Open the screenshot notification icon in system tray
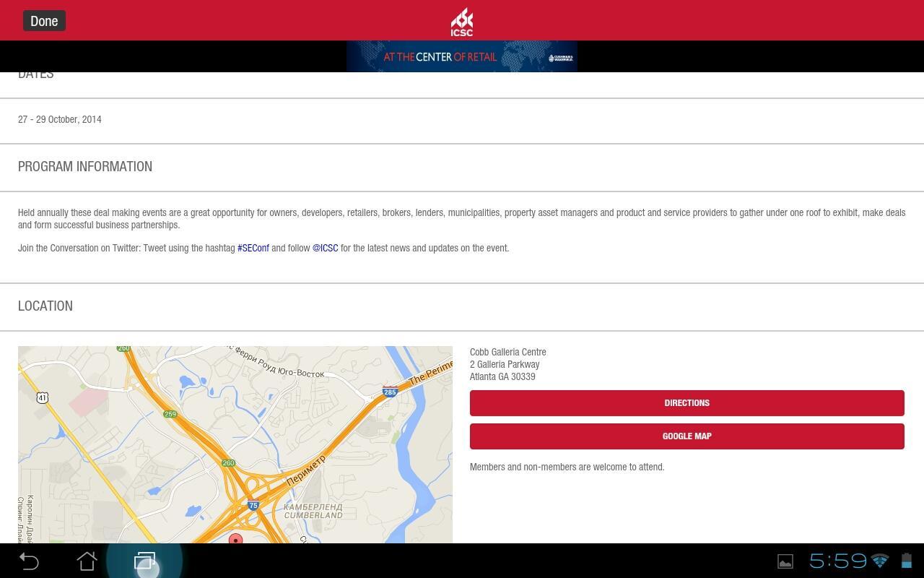The image size is (924, 578). pyautogui.click(x=784, y=561)
